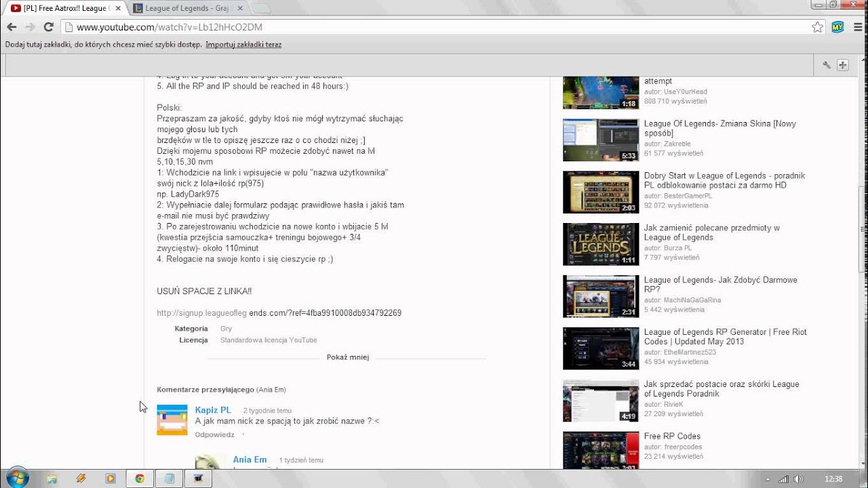Open Jak sprzedać postacie video thumbnail
The image size is (868, 488).
601,401
